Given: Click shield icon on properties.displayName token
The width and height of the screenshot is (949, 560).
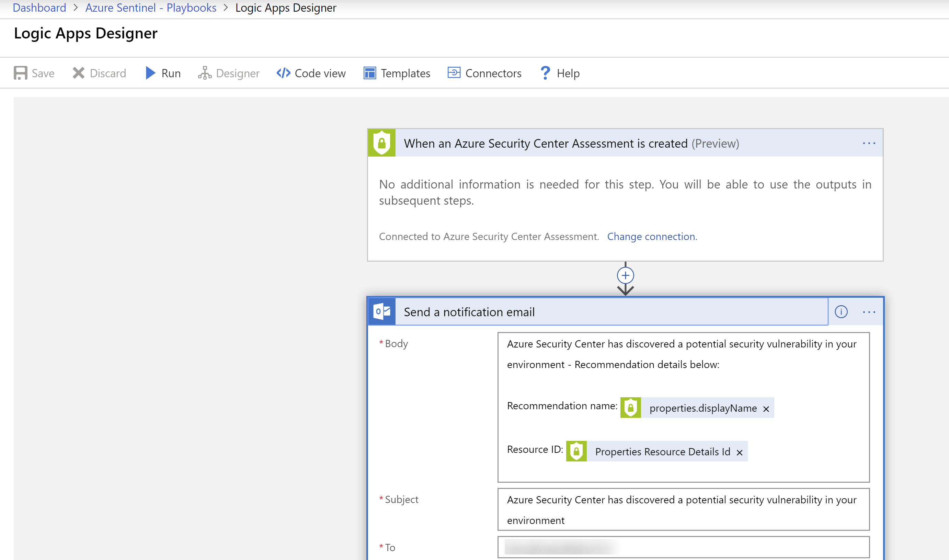Looking at the screenshot, I should (630, 408).
